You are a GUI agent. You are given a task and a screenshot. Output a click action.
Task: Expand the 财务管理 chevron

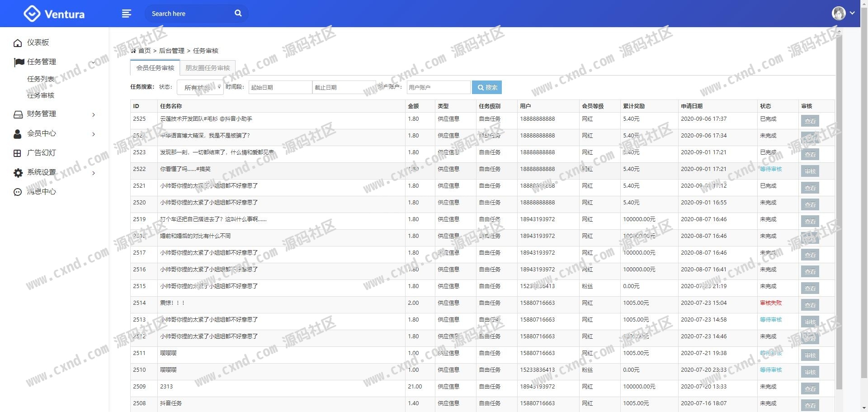coord(94,115)
